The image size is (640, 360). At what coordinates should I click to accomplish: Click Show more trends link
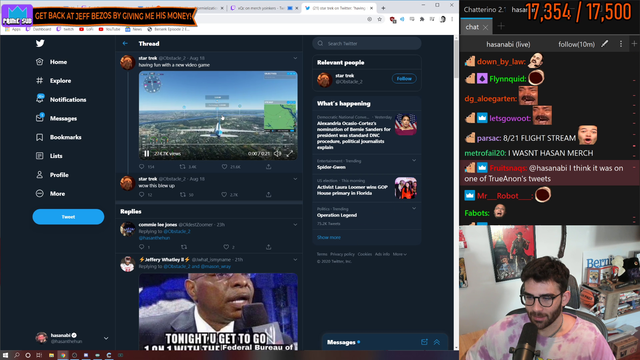tap(329, 237)
